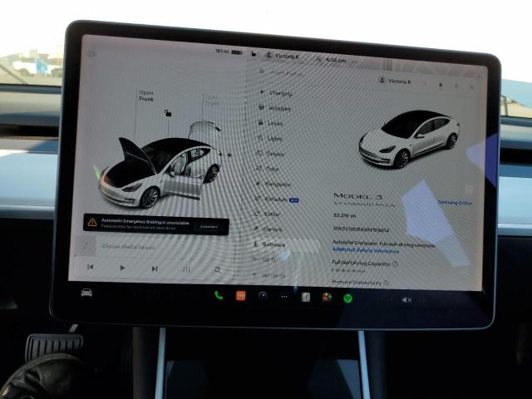
Task: Open the Wi-Fi settings menu
Action: (x=265, y=259)
